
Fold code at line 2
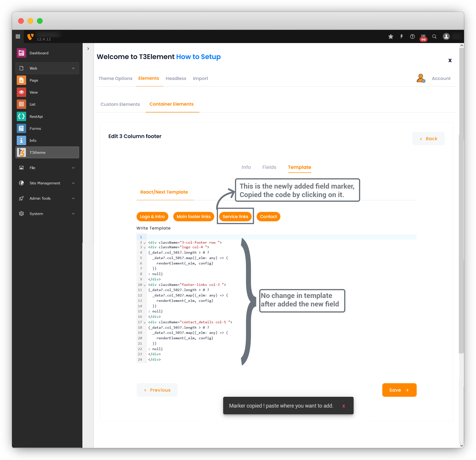(x=145, y=243)
